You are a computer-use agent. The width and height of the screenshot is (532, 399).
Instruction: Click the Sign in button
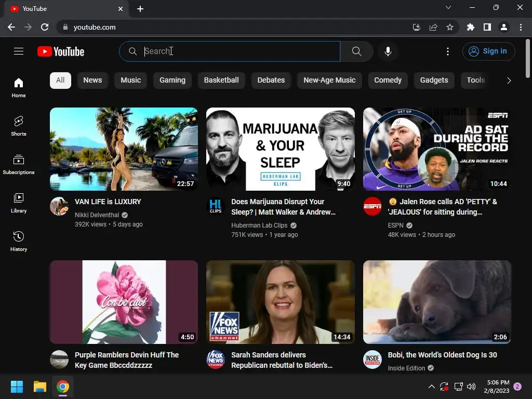point(488,51)
